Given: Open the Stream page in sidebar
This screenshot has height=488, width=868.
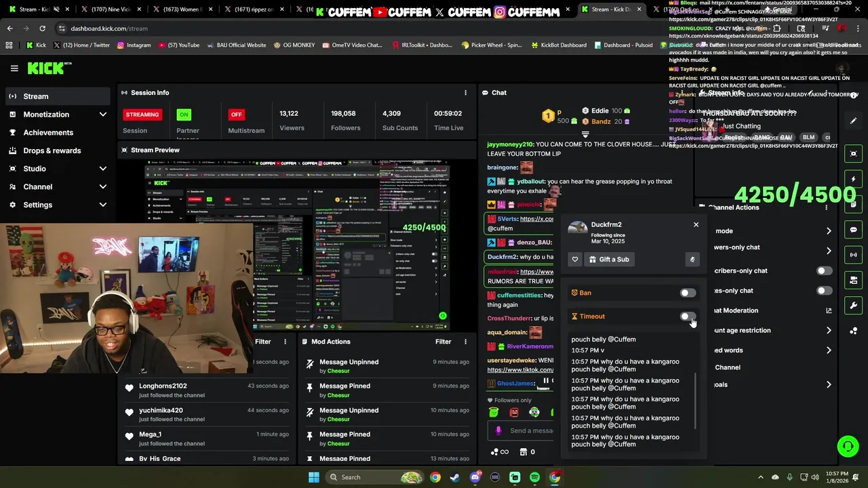Looking at the screenshot, I should [57, 96].
